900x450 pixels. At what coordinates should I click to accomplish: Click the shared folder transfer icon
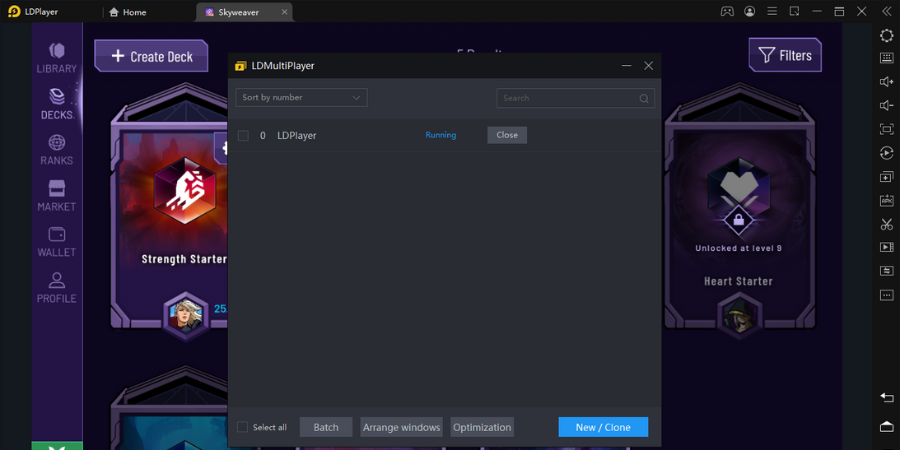click(x=886, y=271)
